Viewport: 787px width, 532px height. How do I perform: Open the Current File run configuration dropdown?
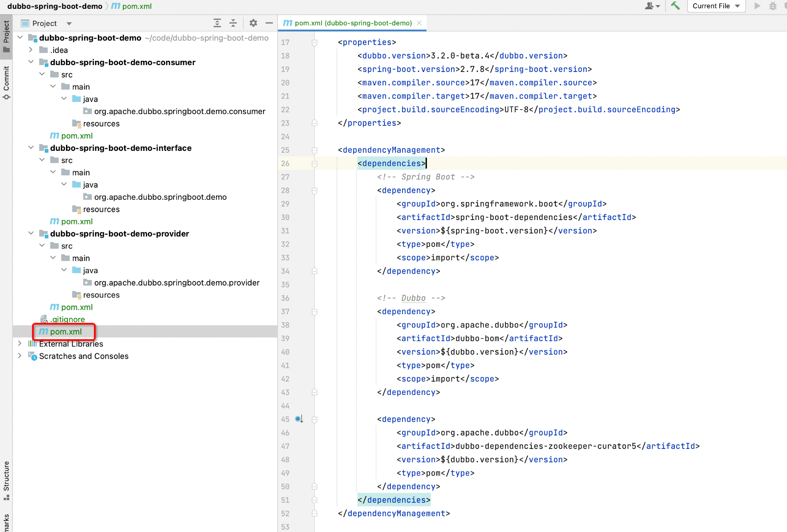tap(716, 6)
